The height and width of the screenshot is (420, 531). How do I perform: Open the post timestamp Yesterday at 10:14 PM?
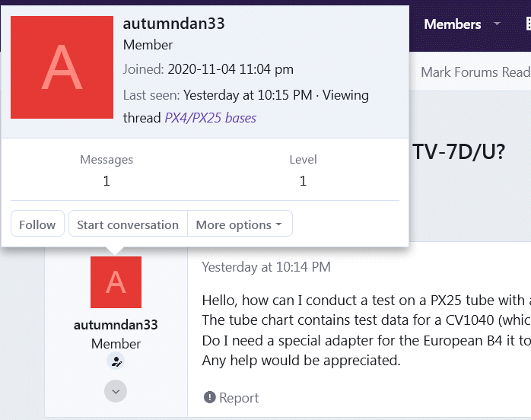tap(266, 267)
